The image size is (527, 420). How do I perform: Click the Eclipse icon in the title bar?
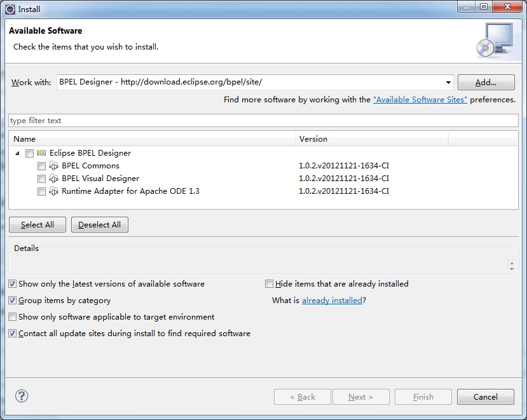pos(10,10)
